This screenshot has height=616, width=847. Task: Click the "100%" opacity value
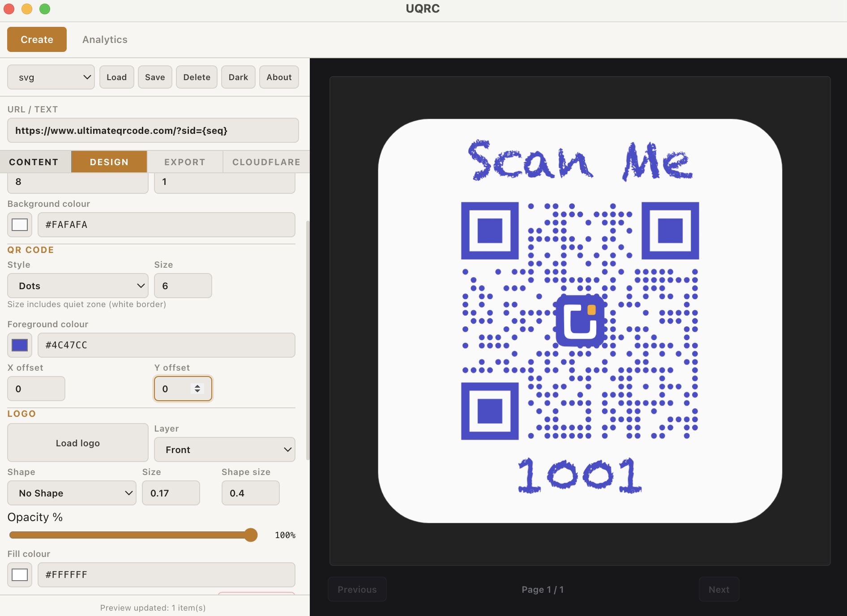285,535
